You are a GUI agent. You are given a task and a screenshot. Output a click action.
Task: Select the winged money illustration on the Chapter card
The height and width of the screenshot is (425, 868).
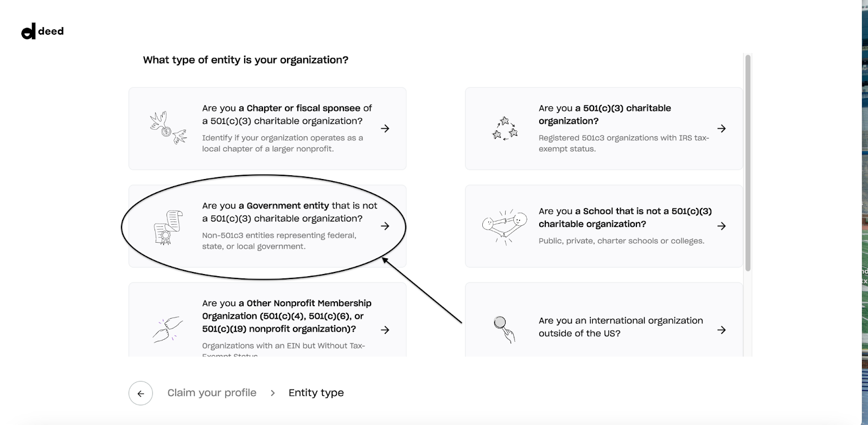click(167, 129)
